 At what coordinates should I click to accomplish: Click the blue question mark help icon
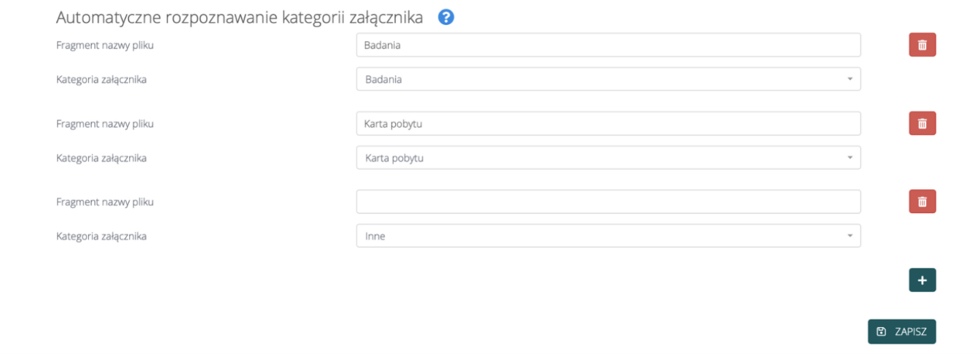point(446,17)
